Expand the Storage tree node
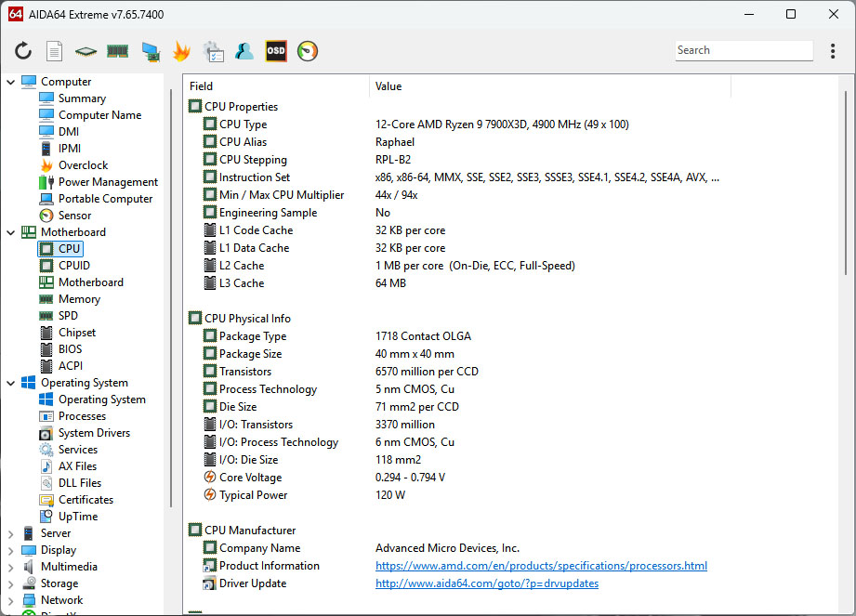Screen dimensions: 856x616 click(x=10, y=583)
